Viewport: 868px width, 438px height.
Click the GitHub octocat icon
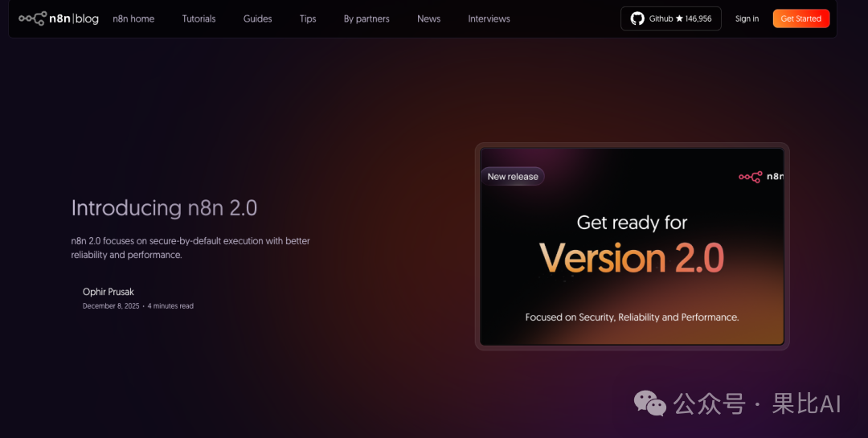click(637, 18)
